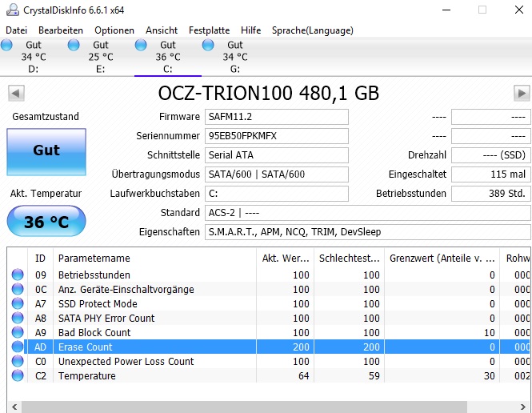Click status orb of Erase Count row
Image resolution: width=532 pixels, height=413 pixels.
[18, 347]
